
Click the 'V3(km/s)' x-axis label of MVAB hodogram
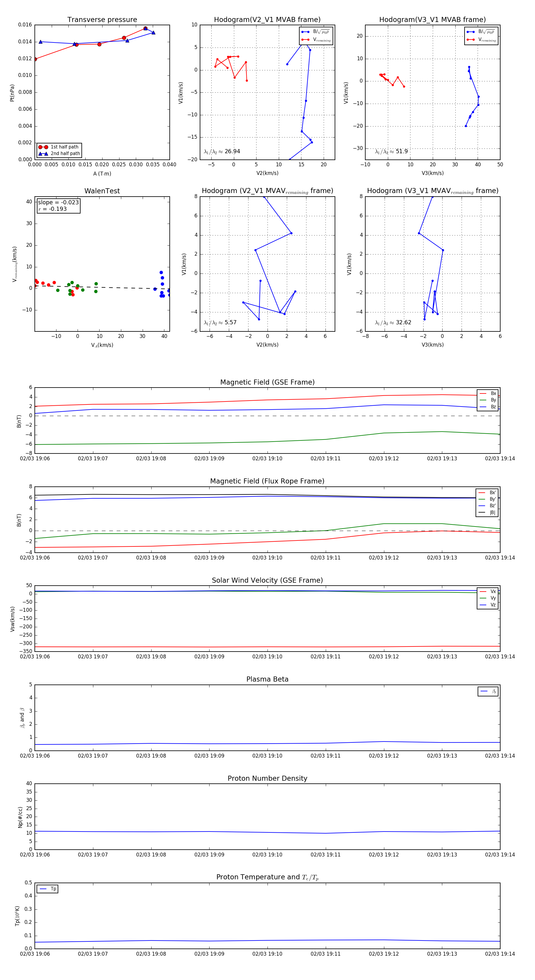[x=432, y=173]
